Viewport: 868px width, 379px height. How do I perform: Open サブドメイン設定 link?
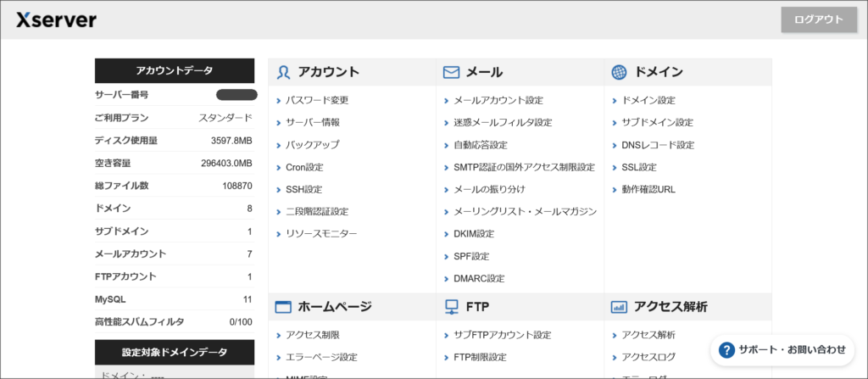pyautogui.click(x=657, y=122)
